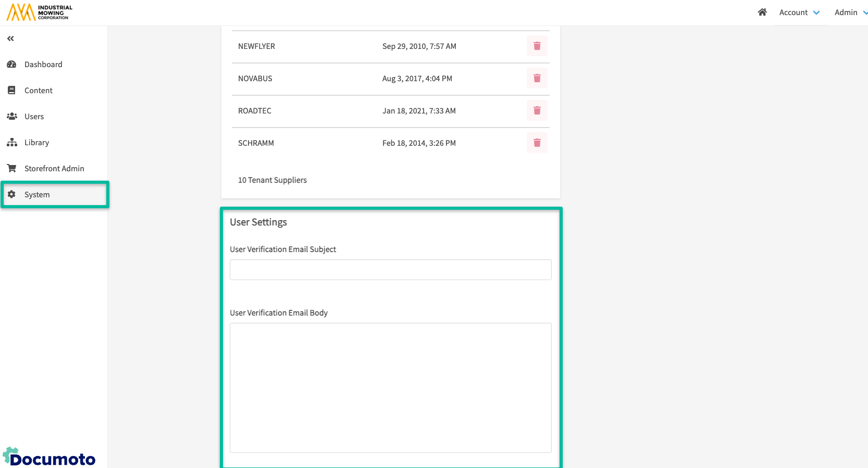Delete the NOVABUS supplier via trash icon
This screenshot has width=868, height=468.
coord(537,79)
